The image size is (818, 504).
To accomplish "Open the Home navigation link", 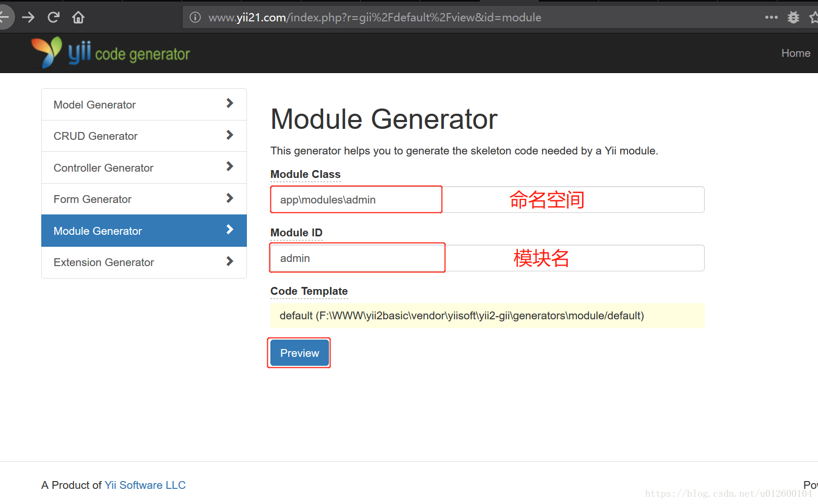I will coord(796,53).
